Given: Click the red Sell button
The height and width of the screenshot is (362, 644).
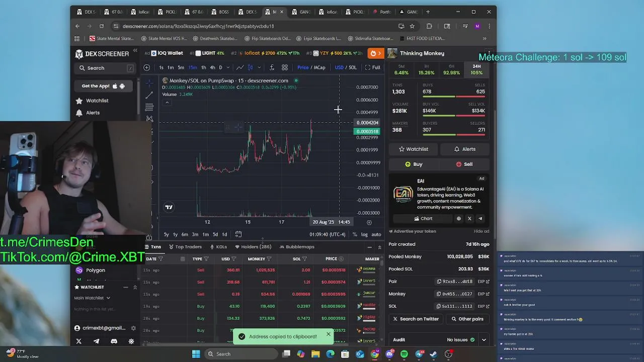Looking at the screenshot, I should [x=464, y=164].
